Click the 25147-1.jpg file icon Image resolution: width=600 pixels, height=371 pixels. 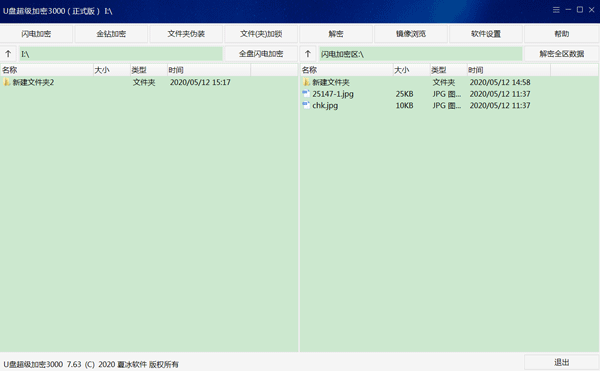click(306, 94)
